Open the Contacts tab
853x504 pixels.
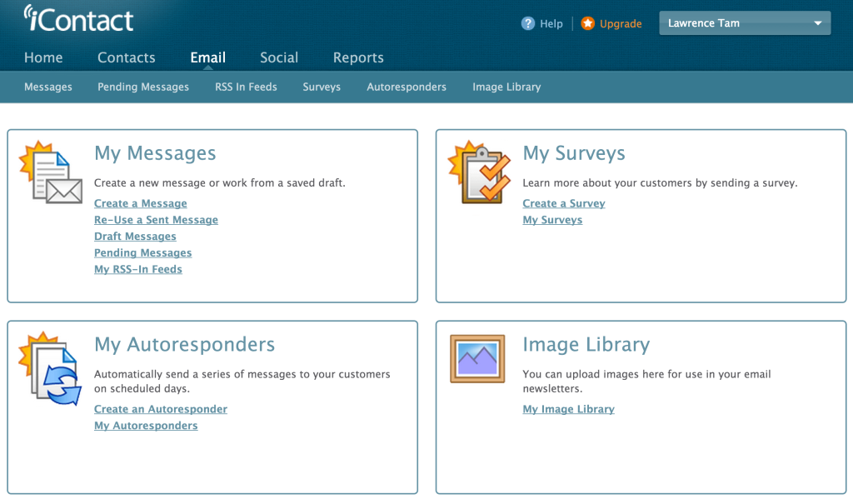(x=127, y=57)
